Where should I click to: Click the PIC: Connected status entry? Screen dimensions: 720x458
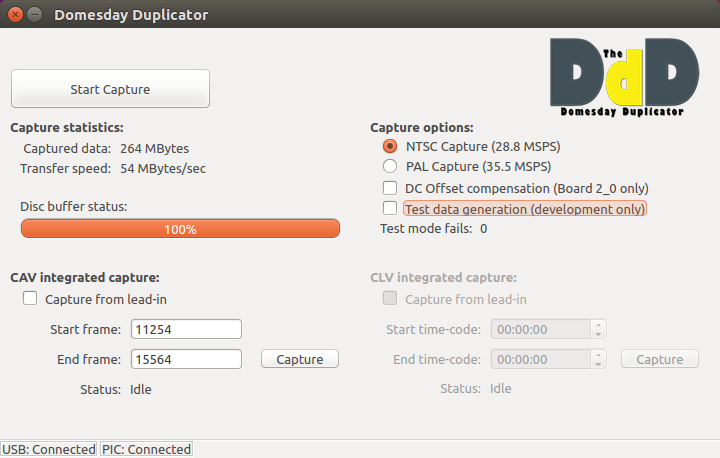point(146,449)
